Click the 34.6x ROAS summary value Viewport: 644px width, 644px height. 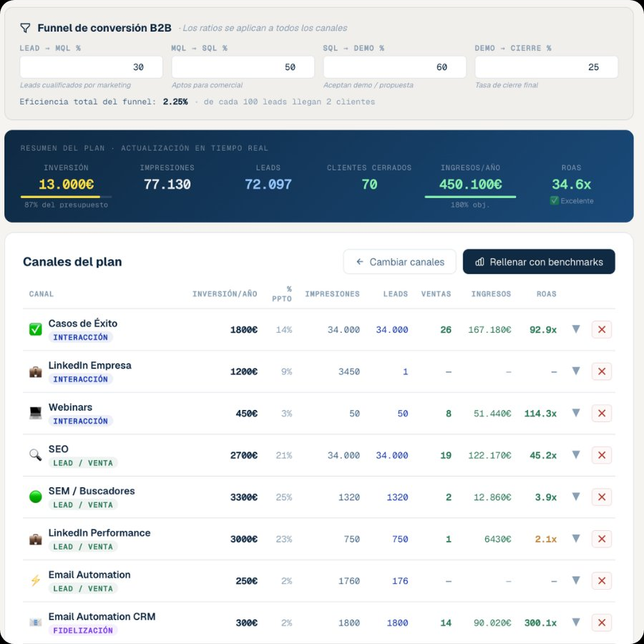[x=571, y=185]
